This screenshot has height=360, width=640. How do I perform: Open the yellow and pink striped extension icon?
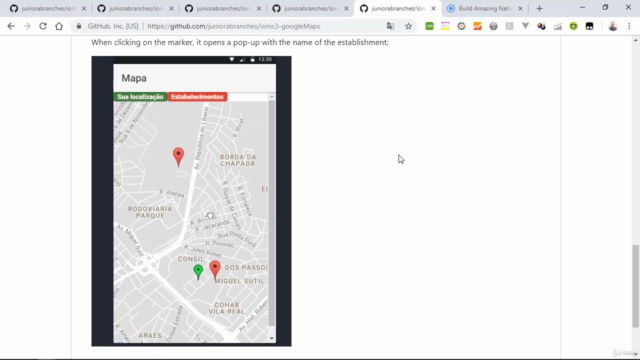445,26
